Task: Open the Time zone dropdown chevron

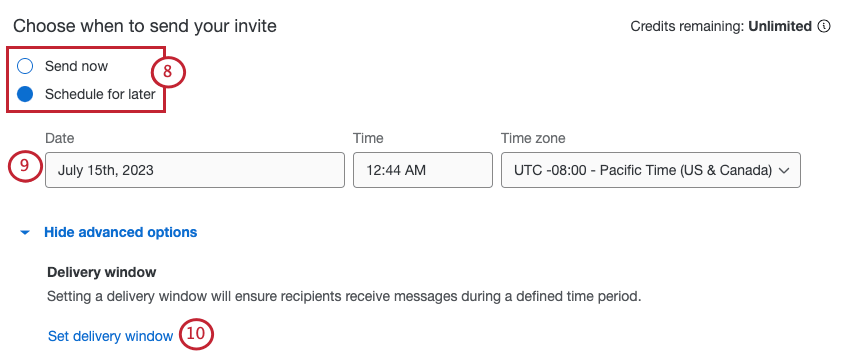Action: (x=784, y=170)
